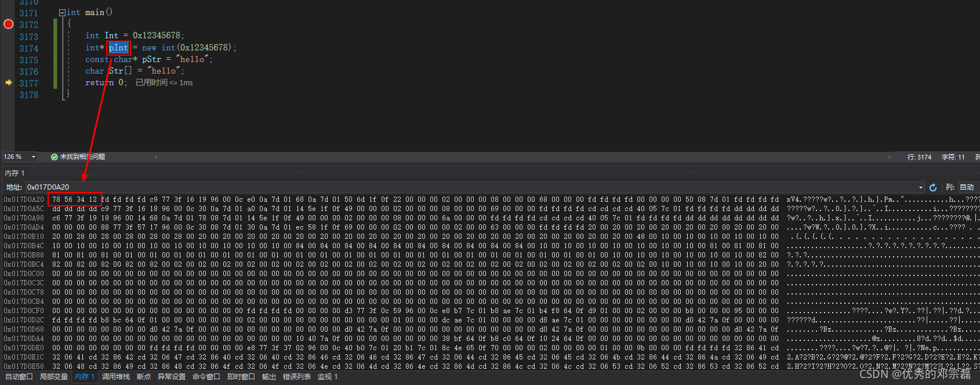Click the 行: 3174 line indicator
This screenshot has width=980, height=385.
[x=920, y=157]
